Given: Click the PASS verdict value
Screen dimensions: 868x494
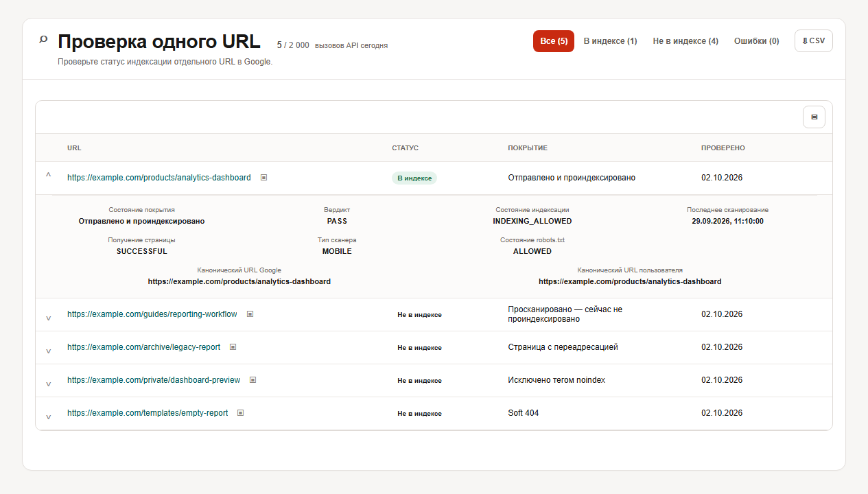Looking at the screenshot, I should [x=337, y=221].
